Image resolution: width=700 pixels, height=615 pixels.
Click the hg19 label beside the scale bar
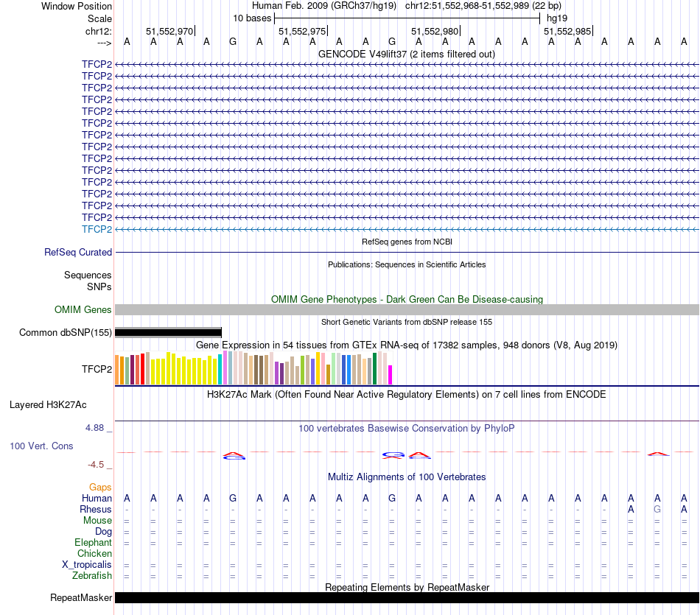tap(557, 18)
